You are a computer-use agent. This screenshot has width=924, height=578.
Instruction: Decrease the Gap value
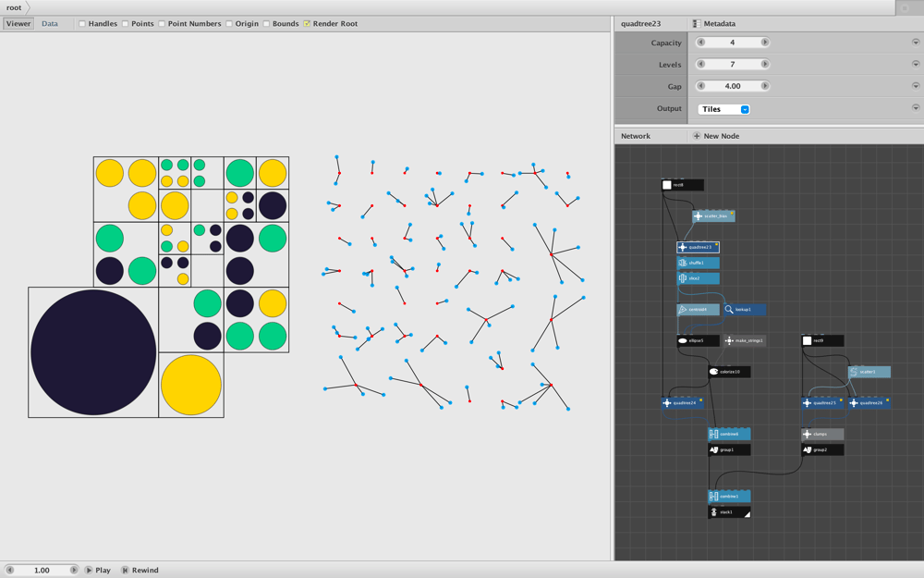click(700, 86)
